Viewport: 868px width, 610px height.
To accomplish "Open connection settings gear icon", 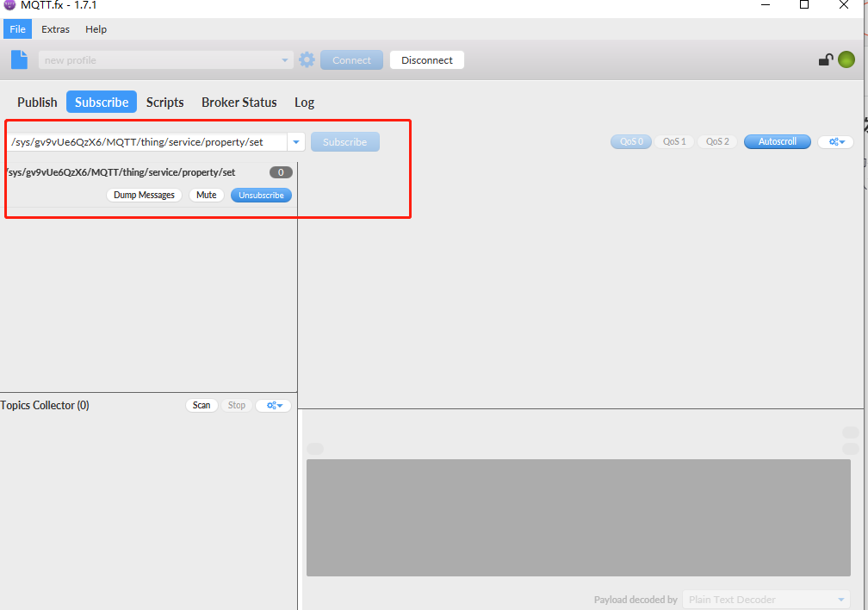I will (x=307, y=59).
